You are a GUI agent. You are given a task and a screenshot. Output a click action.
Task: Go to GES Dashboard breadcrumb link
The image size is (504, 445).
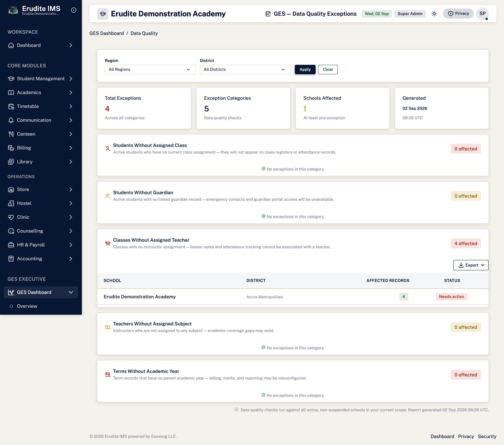coord(106,33)
